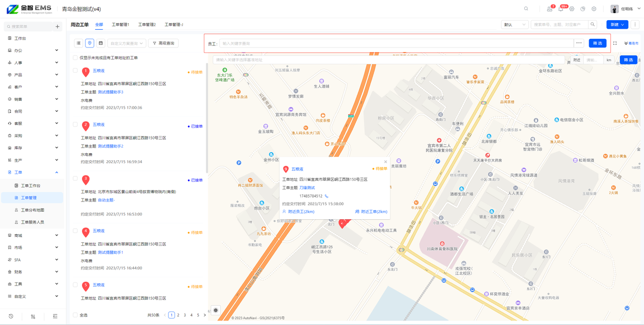The image size is (644, 325).
Task: Click 筛选 button next to km field
Action: (x=628, y=60)
